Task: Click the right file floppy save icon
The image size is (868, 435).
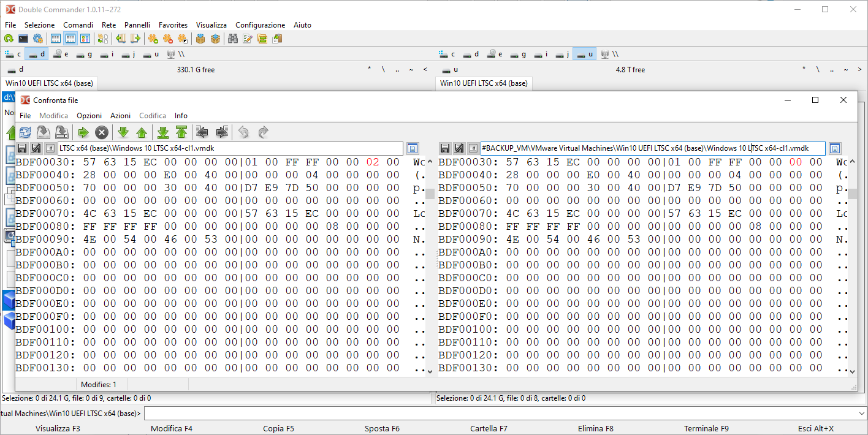Action: tap(445, 148)
